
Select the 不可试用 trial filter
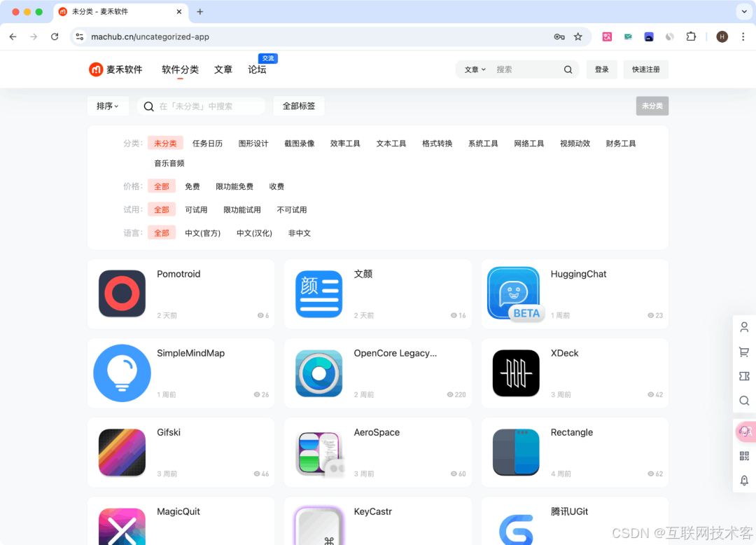292,209
